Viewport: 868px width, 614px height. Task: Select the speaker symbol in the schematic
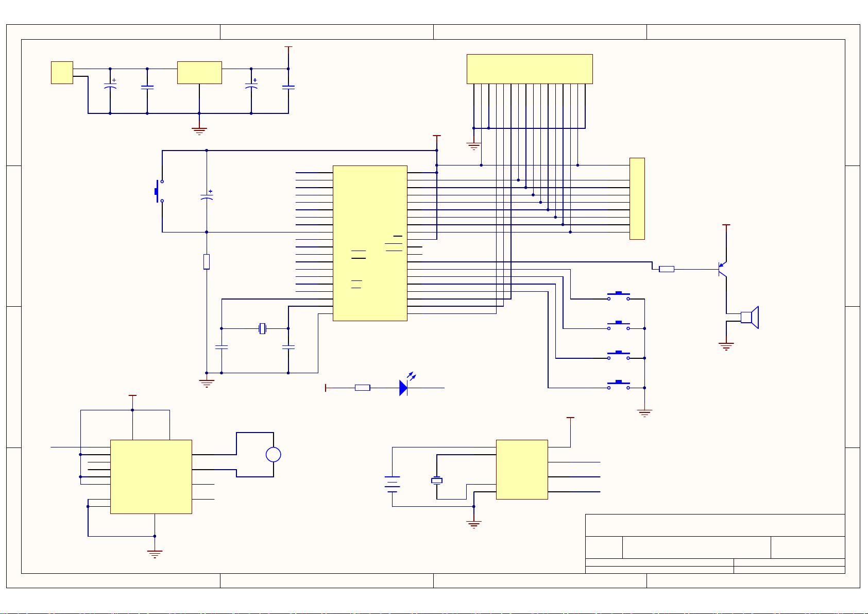click(750, 317)
